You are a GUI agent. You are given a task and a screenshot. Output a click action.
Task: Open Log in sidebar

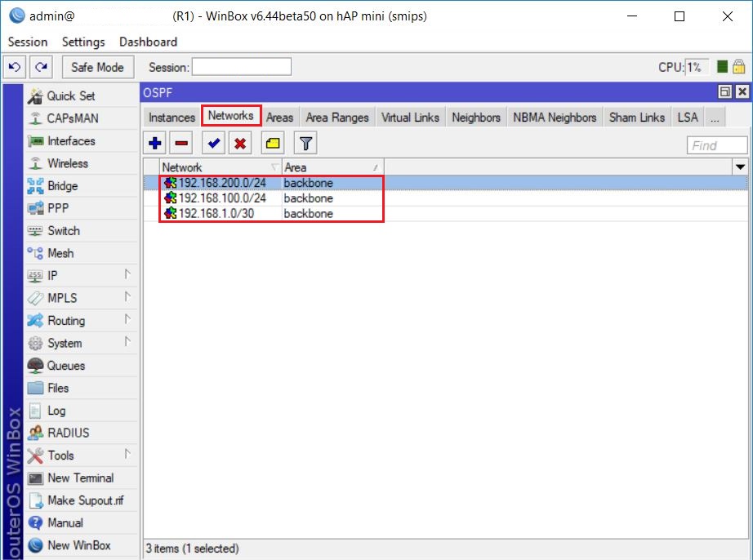[81, 411]
